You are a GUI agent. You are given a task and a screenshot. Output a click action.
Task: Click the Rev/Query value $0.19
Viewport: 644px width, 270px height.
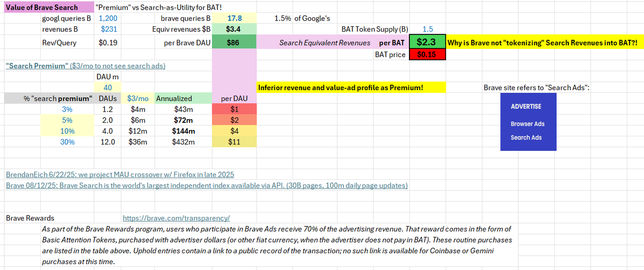click(109, 43)
